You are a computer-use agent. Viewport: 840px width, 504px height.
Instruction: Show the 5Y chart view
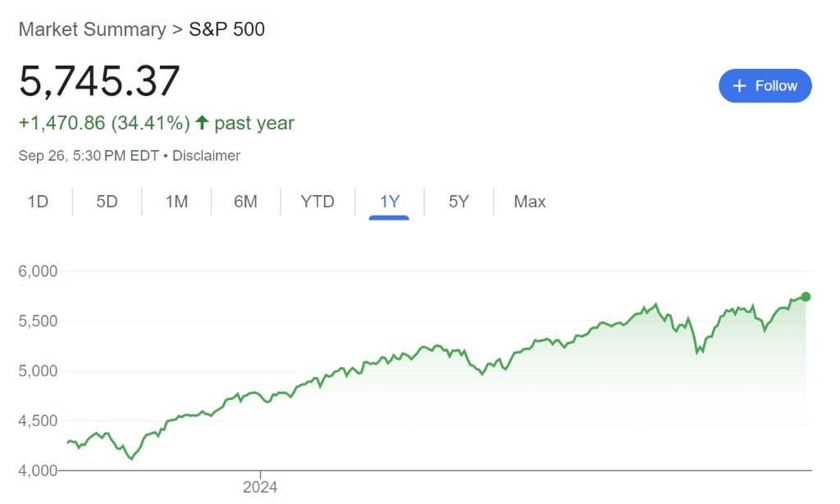click(459, 202)
